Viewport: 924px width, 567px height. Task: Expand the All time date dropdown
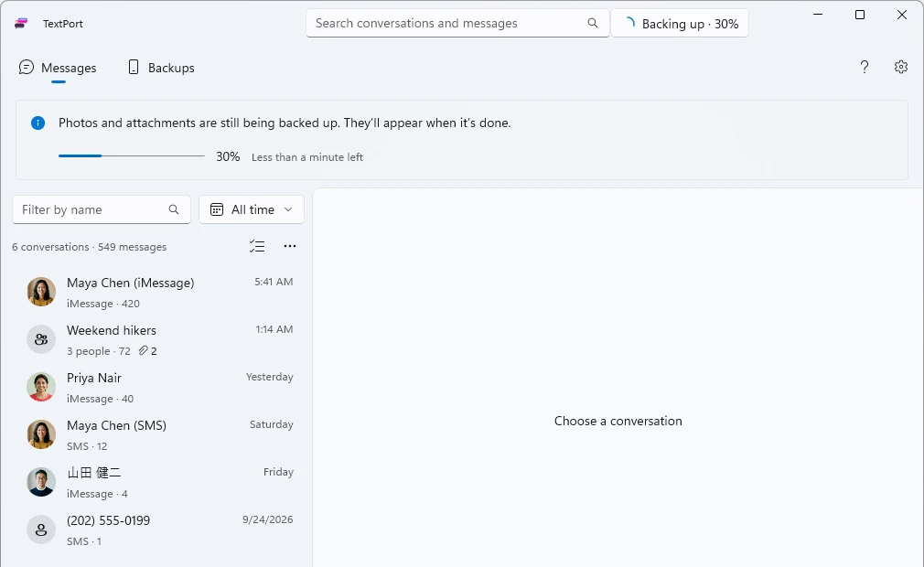pos(252,209)
